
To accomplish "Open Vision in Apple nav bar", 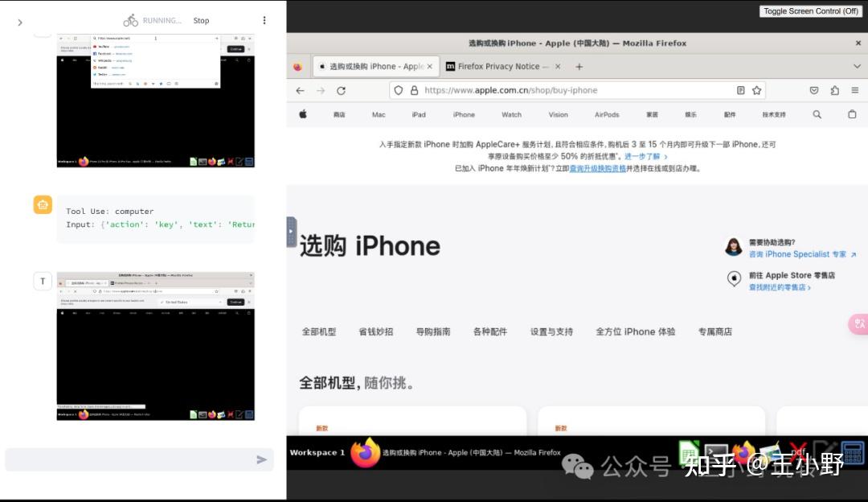I will pos(558,115).
